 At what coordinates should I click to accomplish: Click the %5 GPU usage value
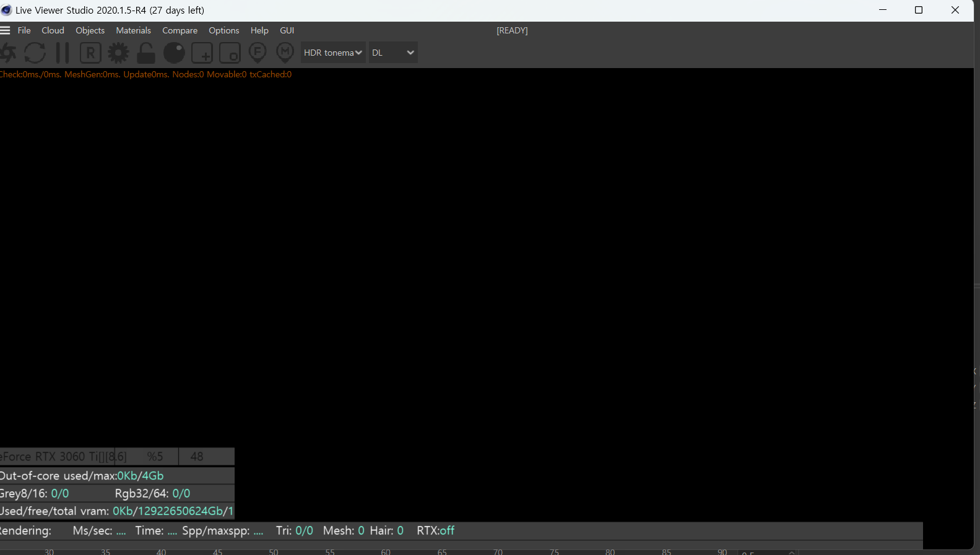click(155, 457)
